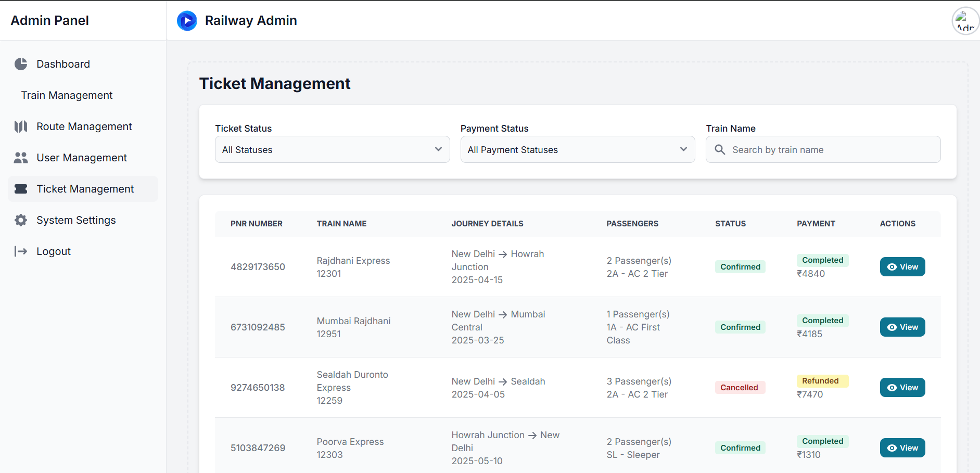Select Ticket Management in sidebar

click(x=83, y=189)
